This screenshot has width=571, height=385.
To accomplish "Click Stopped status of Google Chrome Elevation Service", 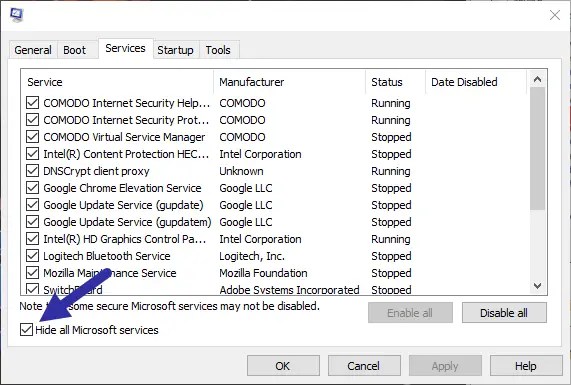I will (x=391, y=188).
